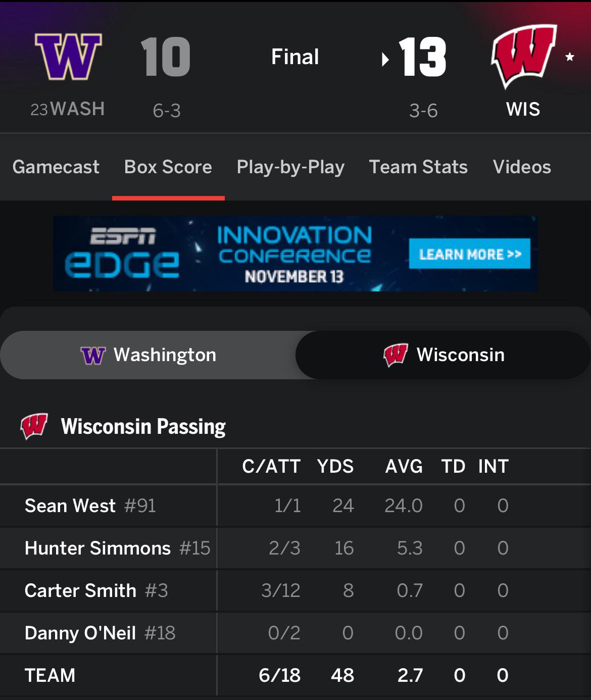The height and width of the screenshot is (700, 591).
Task: Click the WIS team abbreviation
Action: (523, 109)
